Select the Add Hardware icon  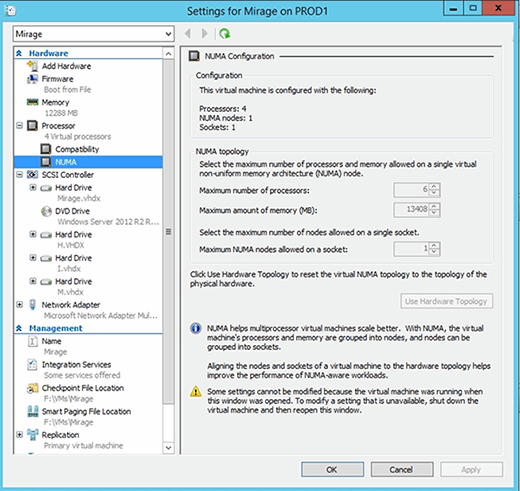pos(32,66)
